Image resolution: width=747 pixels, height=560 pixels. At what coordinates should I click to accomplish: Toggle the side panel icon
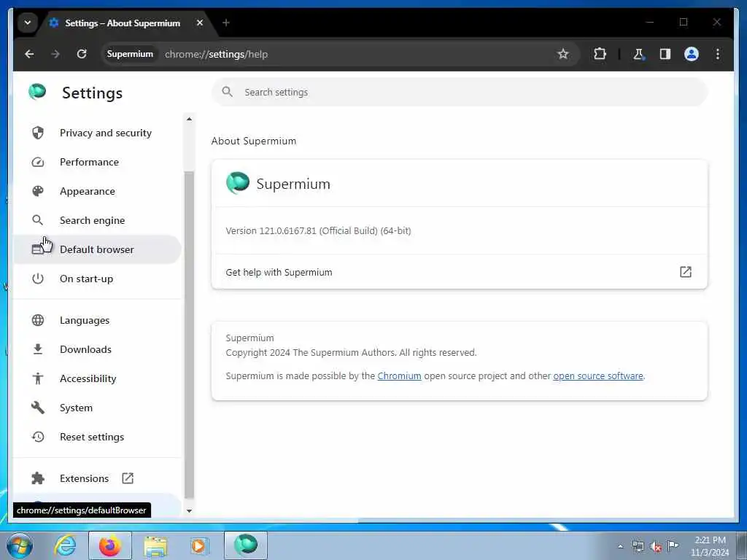[665, 54]
